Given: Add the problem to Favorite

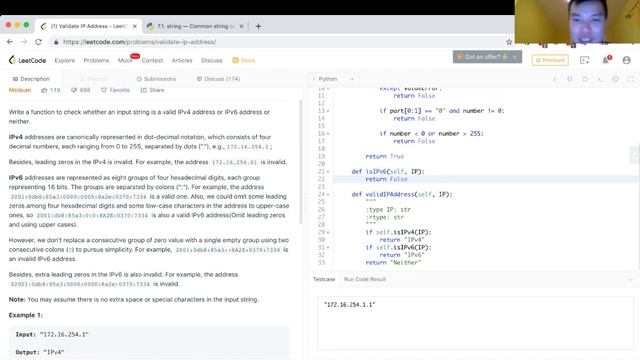Looking at the screenshot, I should (x=115, y=90).
